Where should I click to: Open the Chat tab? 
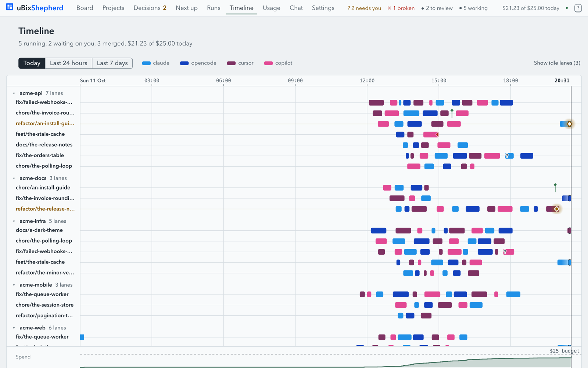[296, 8]
